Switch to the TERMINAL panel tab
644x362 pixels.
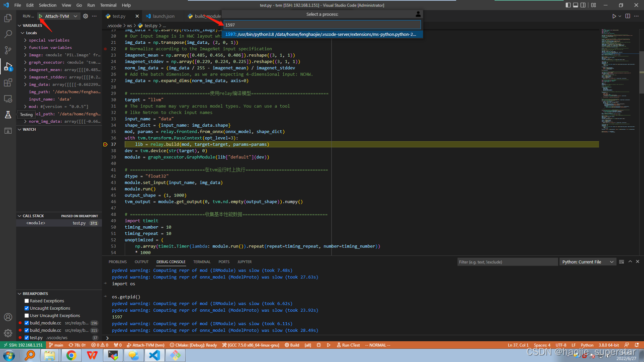point(202,262)
